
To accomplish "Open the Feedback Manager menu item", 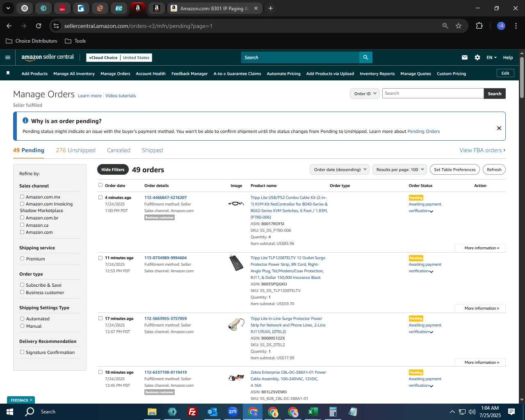I will [x=189, y=74].
